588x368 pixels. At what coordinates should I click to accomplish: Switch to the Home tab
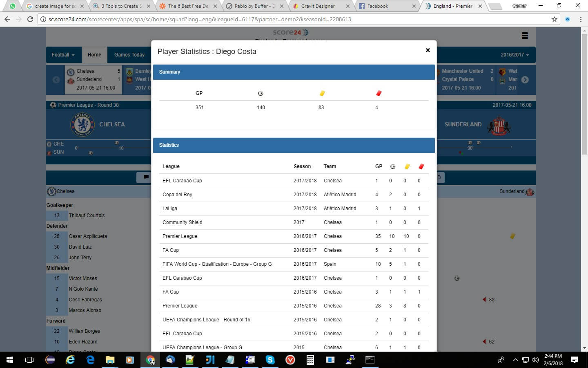pos(94,54)
